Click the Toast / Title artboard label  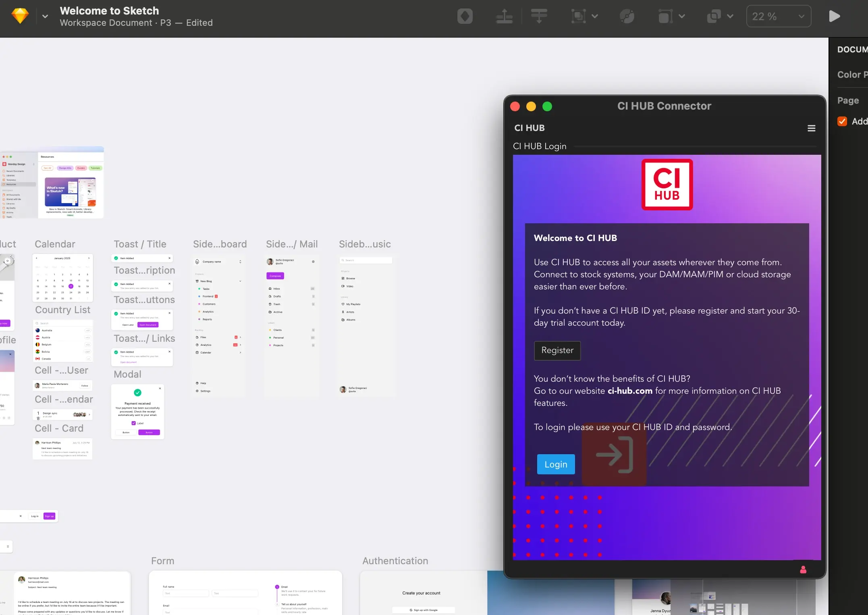[x=140, y=244]
